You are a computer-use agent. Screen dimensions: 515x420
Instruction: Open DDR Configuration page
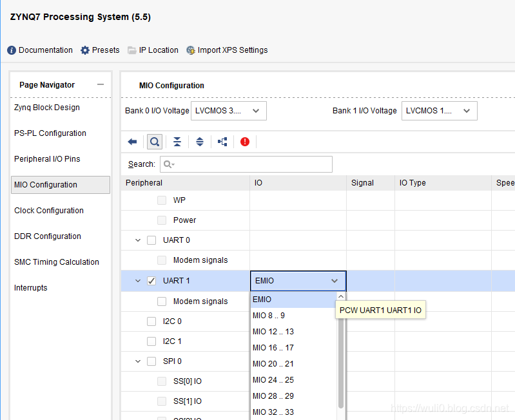[48, 236]
